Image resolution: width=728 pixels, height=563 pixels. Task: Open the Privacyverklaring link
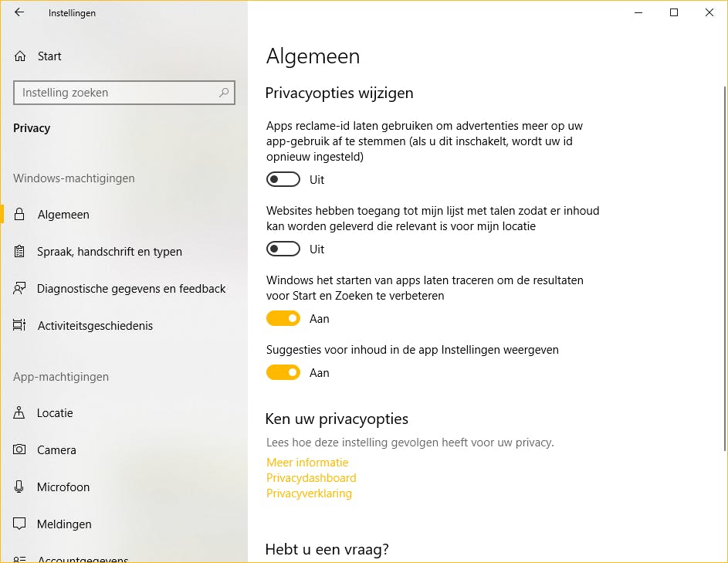coord(309,493)
